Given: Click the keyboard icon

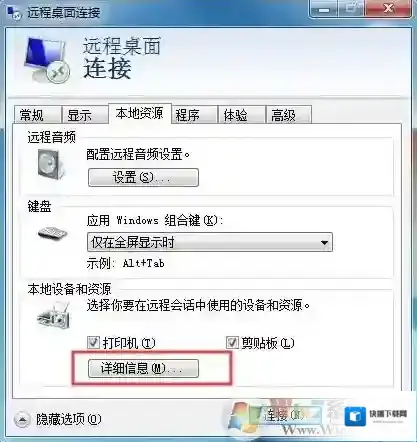Looking at the screenshot, I should click(x=52, y=233).
